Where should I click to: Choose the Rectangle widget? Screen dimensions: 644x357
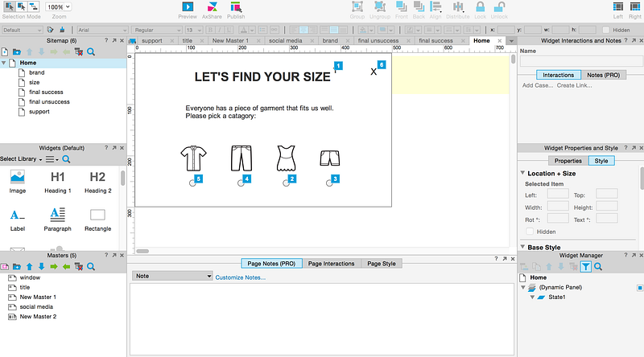coord(98,215)
